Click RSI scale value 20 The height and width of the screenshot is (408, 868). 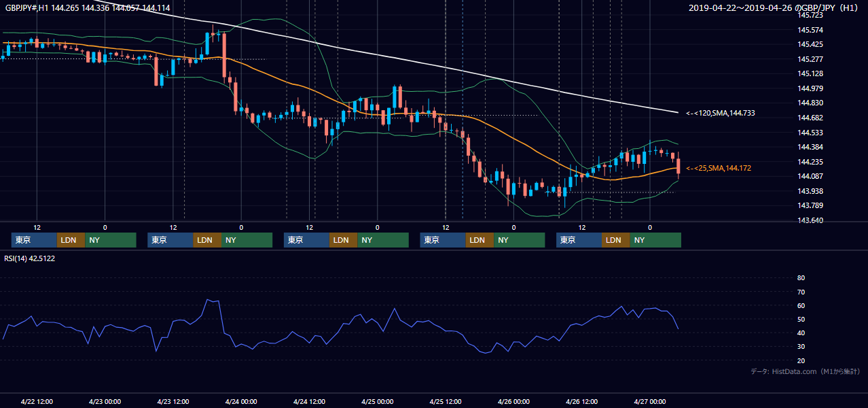(x=801, y=360)
